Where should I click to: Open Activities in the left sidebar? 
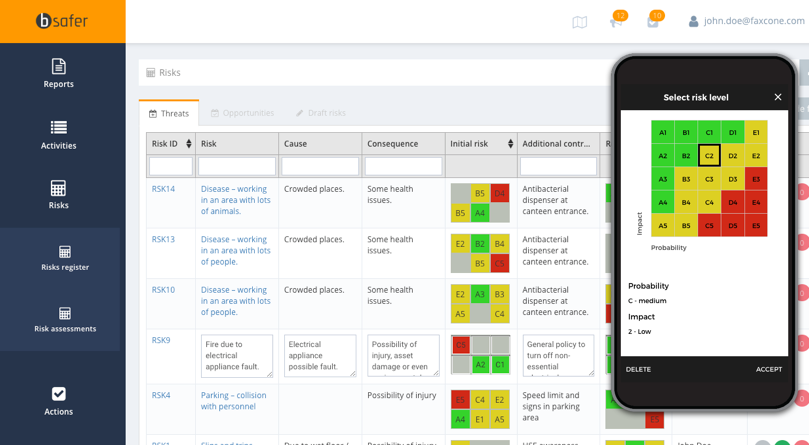tap(58, 134)
